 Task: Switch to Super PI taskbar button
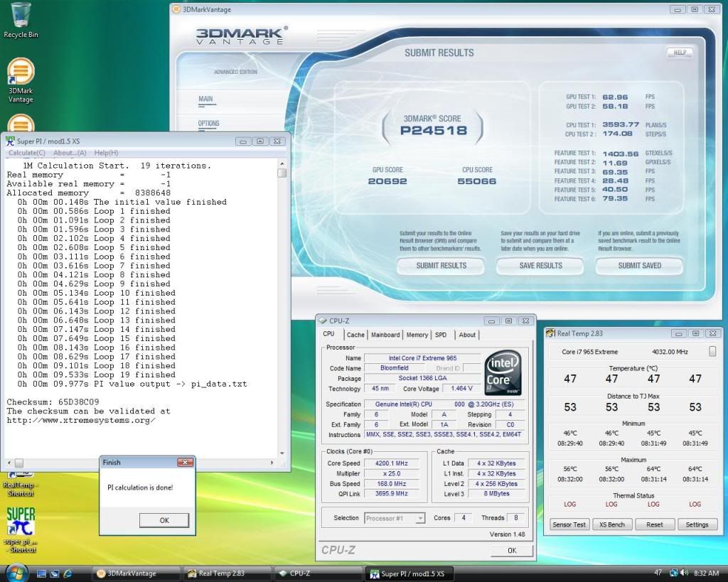[409, 574]
